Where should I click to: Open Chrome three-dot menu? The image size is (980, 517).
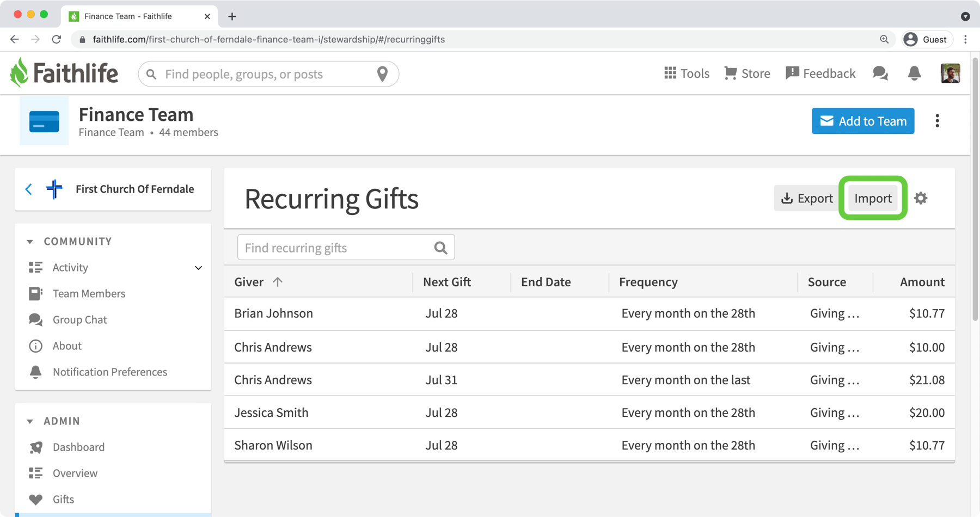(x=966, y=39)
